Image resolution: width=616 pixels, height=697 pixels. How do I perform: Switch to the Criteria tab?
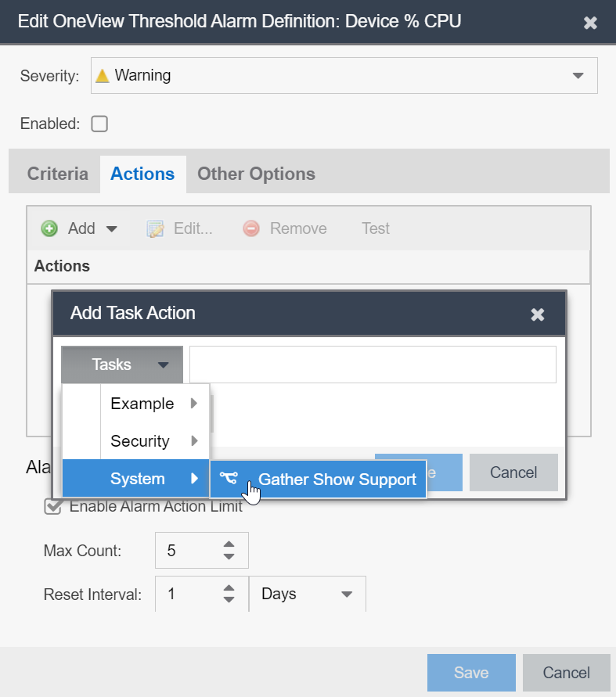pyautogui.click(x=57, y=174)
